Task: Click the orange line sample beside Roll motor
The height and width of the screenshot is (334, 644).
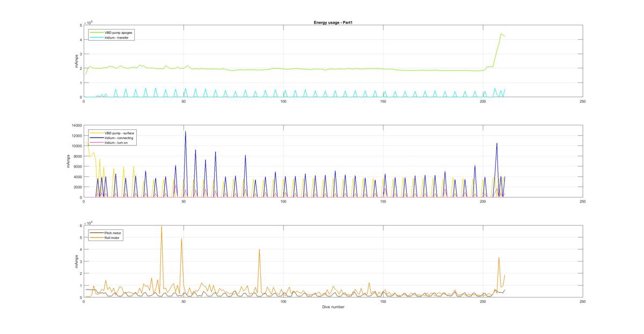Action: (x=96, y=237)
